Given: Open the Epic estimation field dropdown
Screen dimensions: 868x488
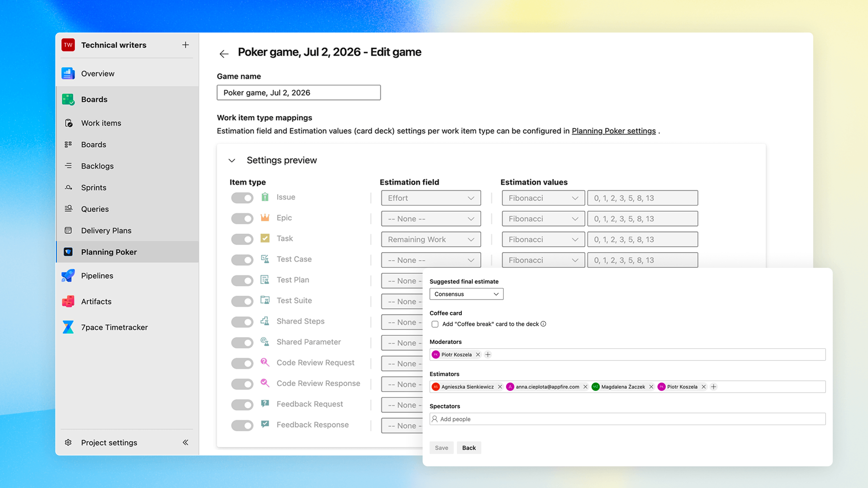Looking at the screenshot, I should (431, 219).
